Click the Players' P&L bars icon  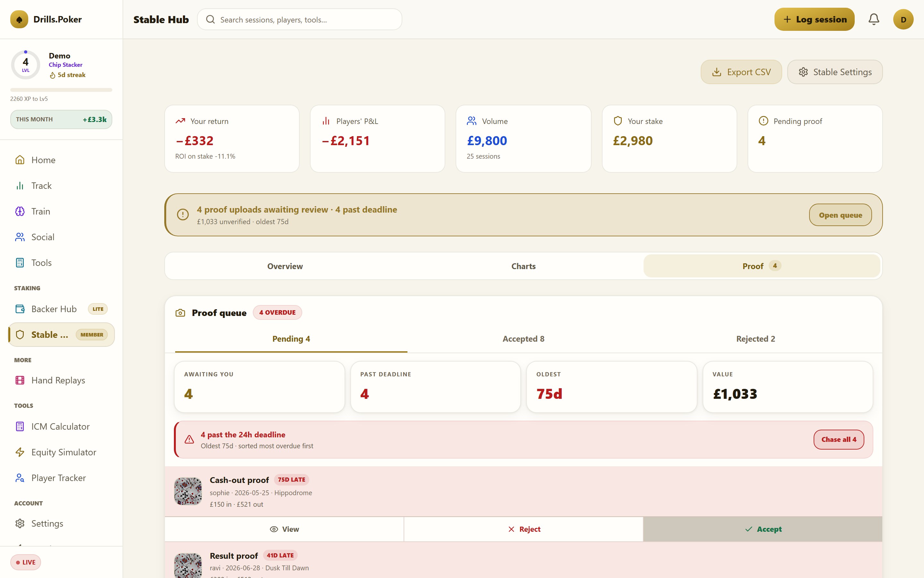pyautogui.click(x=326, y=121)
